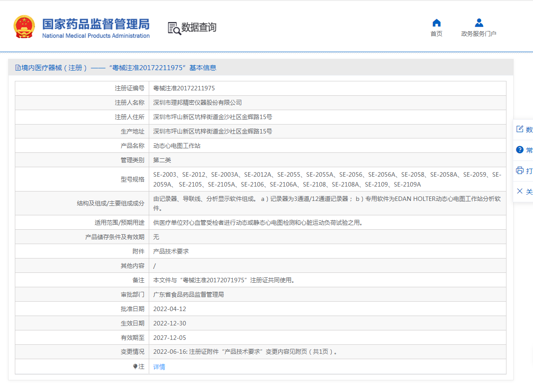Select the value 深圳市理邦精密仪器股份有限公司

(x=197, y=102)
